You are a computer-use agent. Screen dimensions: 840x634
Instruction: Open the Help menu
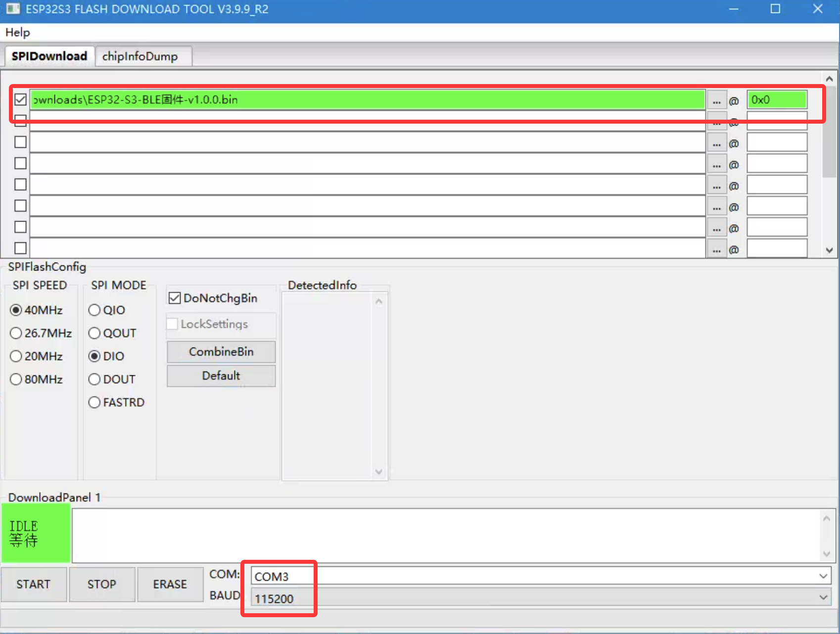tap(17, 33)
